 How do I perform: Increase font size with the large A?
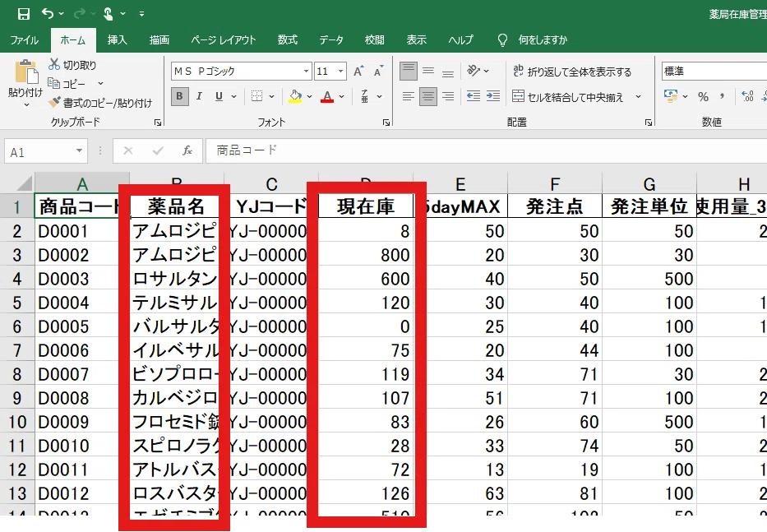[x=358, y=72]
